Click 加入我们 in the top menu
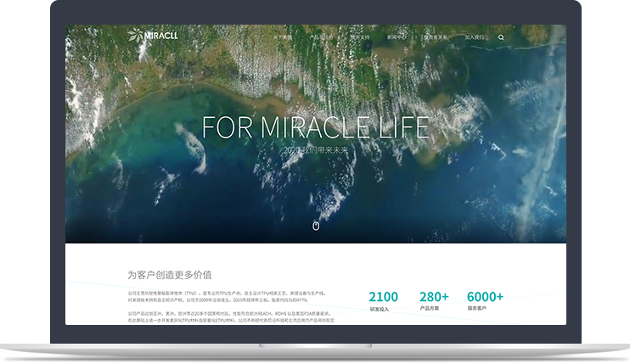Viewport: 630px width, 364px height. coord(475,37)
